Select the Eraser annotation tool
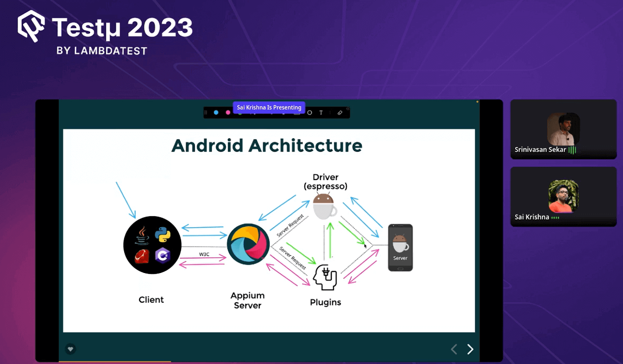The width and height of the screenshot is (623, 364). [340, 112]
